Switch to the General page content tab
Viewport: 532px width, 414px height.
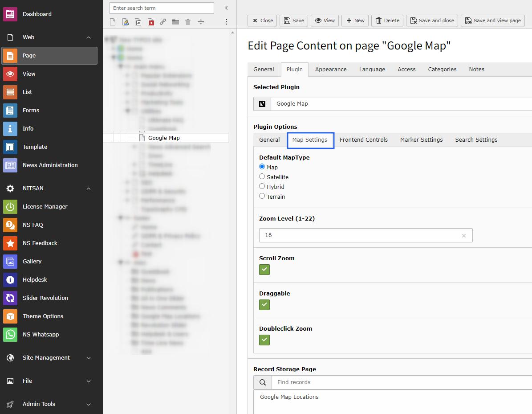coord(264,70)
